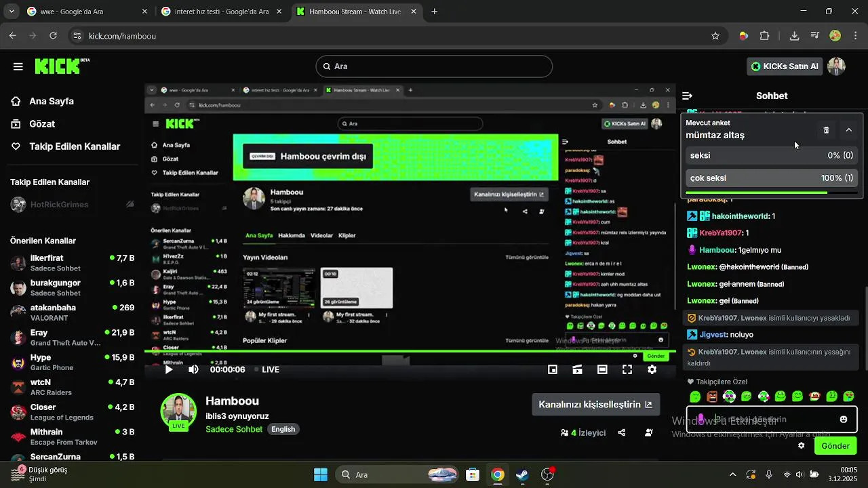Click Kanalınızı kişiselleştirin button
The height and width of the screenshot is (488, 868).
[x=595, y=405]
